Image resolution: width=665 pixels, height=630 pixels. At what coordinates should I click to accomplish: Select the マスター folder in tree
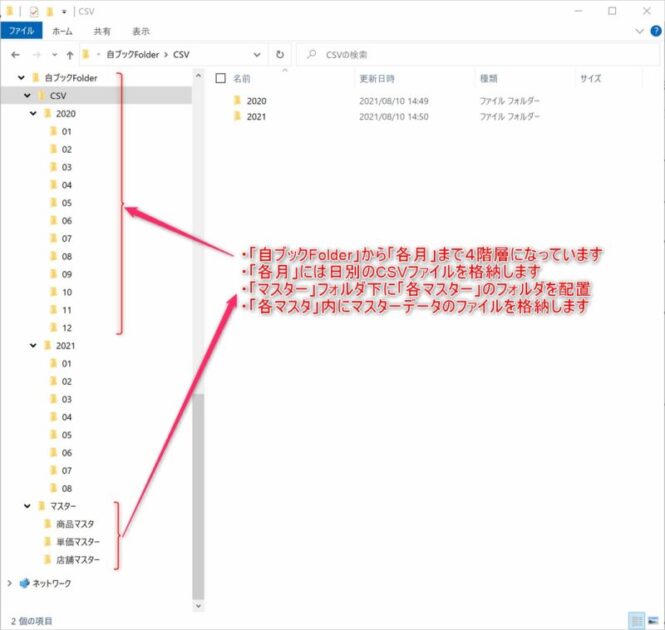[x=63, y=506]
